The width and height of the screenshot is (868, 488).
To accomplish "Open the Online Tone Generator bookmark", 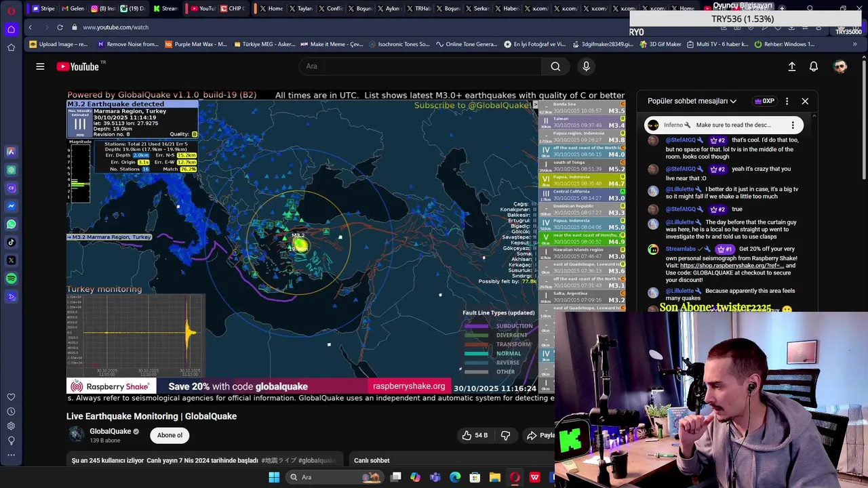I will click(x=467, y=44).
